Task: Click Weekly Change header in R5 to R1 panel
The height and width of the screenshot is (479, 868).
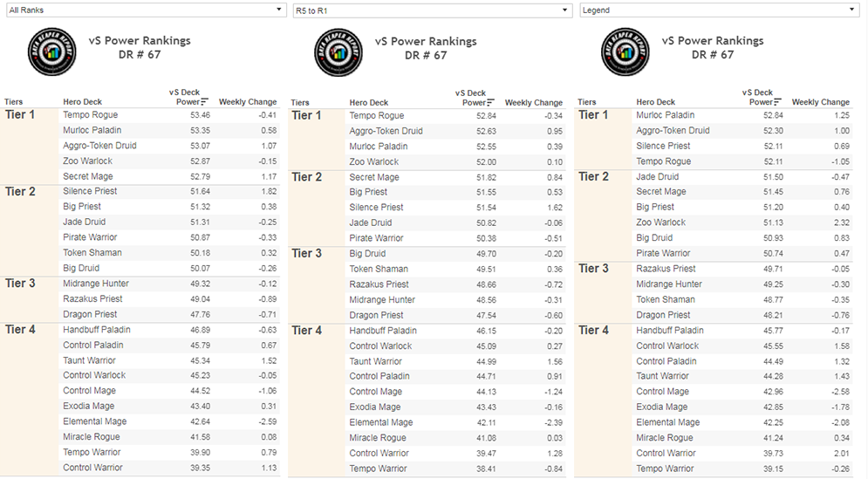Action: point(534,102)
